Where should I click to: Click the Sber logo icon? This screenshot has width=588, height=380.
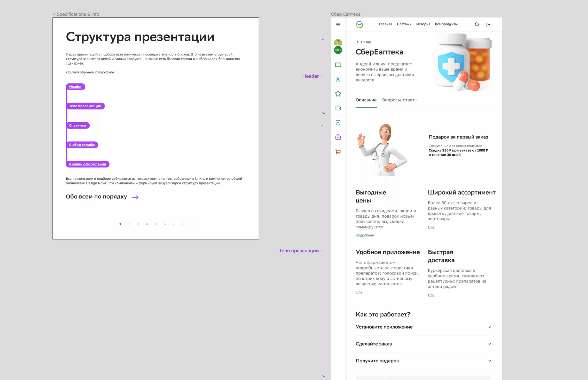coord(359,25)
